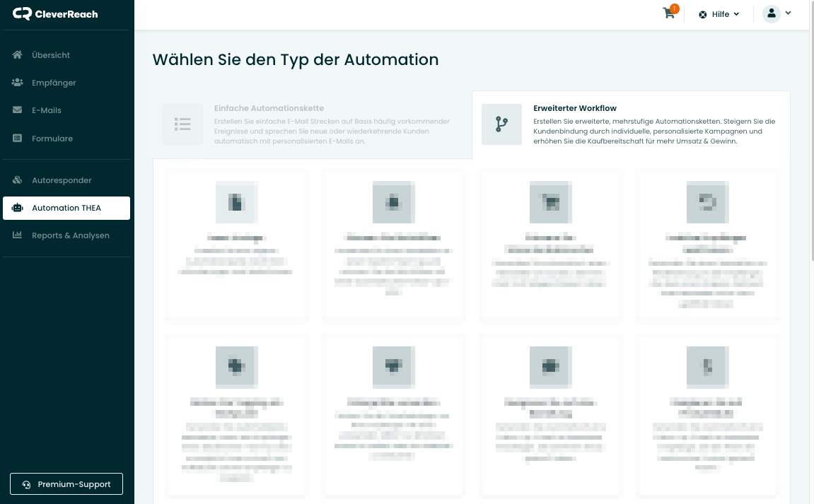Open the shopping cart icon

point(668,13)
